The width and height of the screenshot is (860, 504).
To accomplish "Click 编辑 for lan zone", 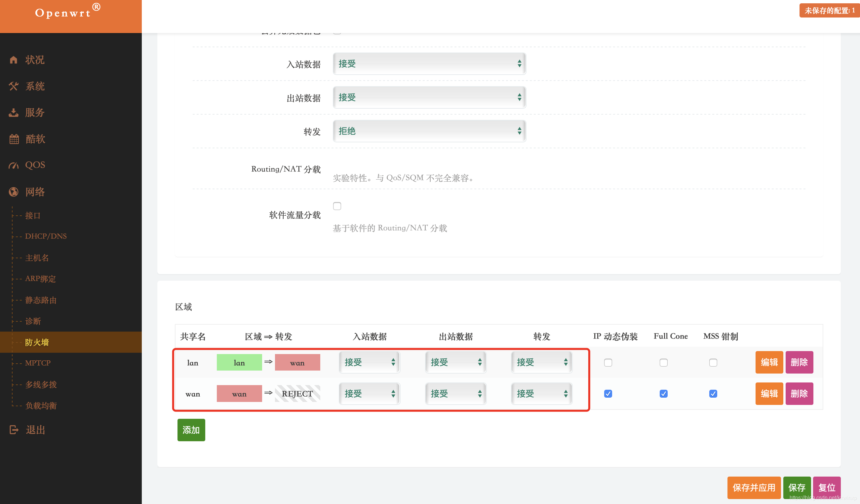I will pyautogui.click(x=769, y=363).
